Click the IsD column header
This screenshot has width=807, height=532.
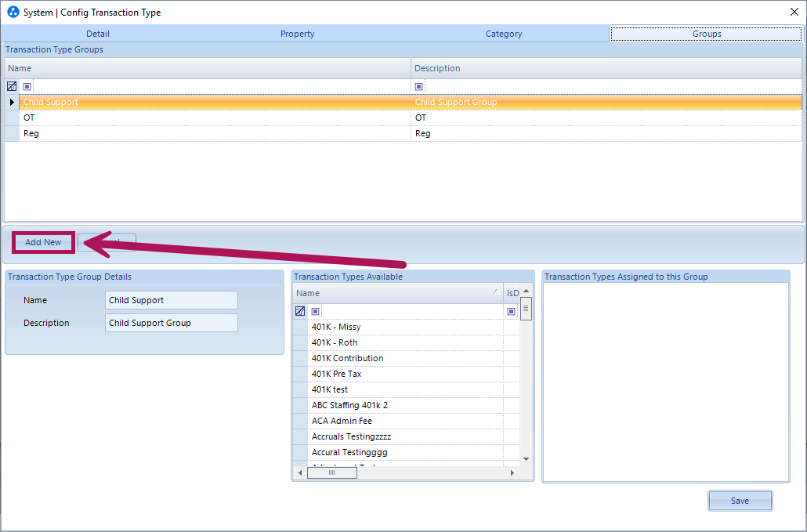(x=512, y=293)
